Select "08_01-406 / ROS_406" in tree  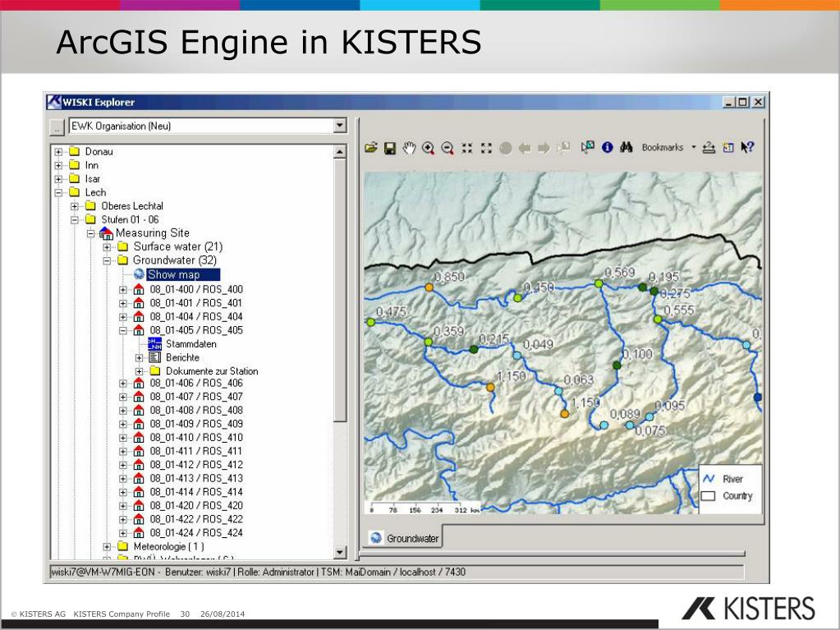[196, 383]
